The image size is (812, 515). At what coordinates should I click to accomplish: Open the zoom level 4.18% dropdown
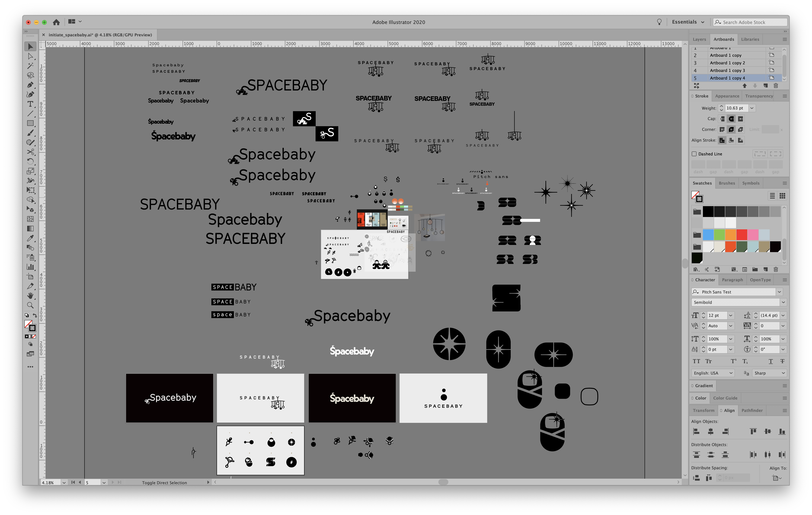[64, 483]
